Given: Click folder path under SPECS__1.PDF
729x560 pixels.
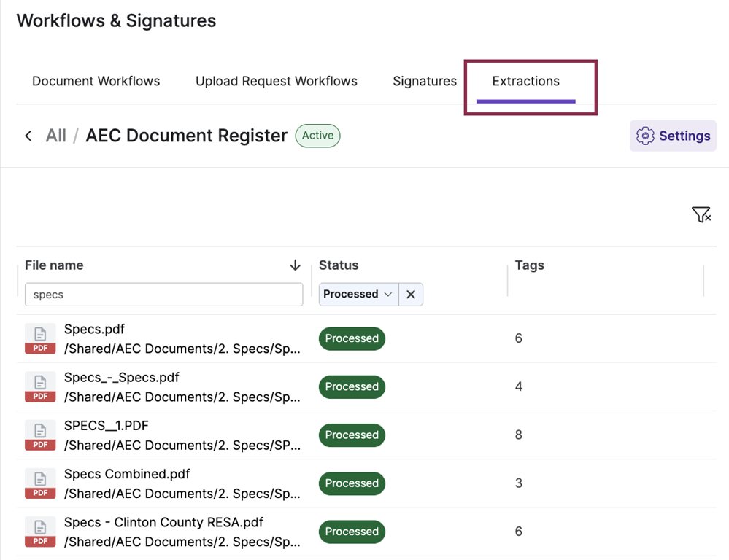Looking at the screenshot, I should pos(182,446).
